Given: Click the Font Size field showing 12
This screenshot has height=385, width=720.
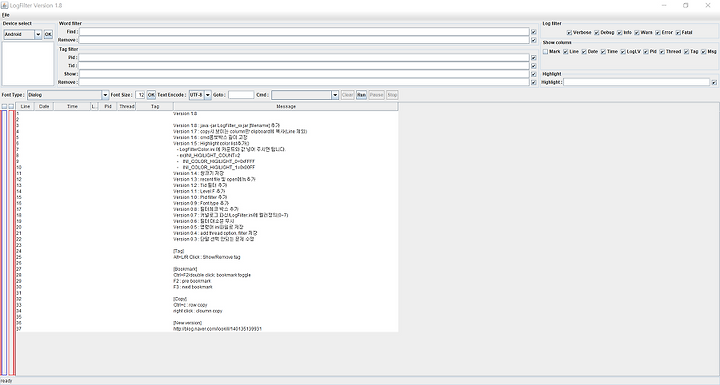Looking at the screenshot, I should pos(140,95).
